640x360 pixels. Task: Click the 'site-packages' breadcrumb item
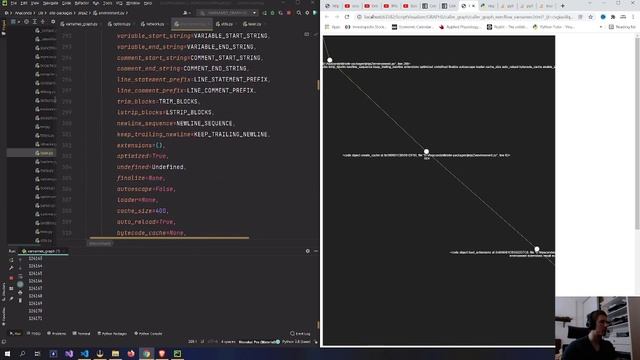click(x=61, y=13)
